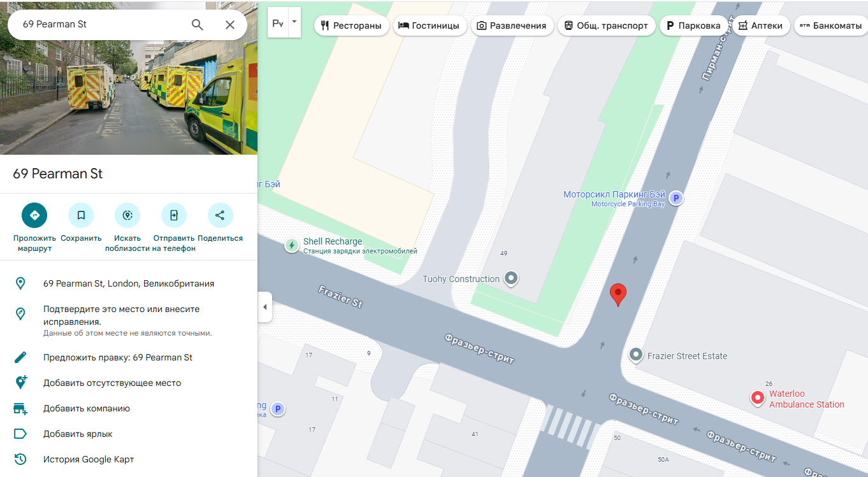The width and height of the screenshot is (868, 477).
Task: Click the Frazier Street Estate label text
Action: pos(687,356)
